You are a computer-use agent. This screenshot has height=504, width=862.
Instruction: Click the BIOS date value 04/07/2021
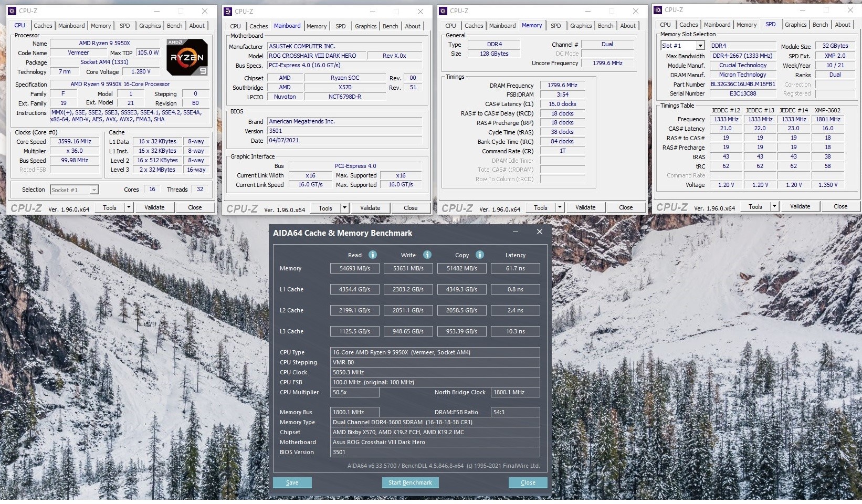point(344,141)
